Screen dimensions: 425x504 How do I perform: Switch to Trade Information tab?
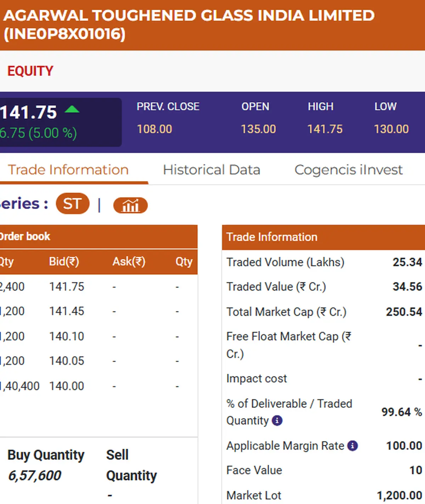point(68,170)
